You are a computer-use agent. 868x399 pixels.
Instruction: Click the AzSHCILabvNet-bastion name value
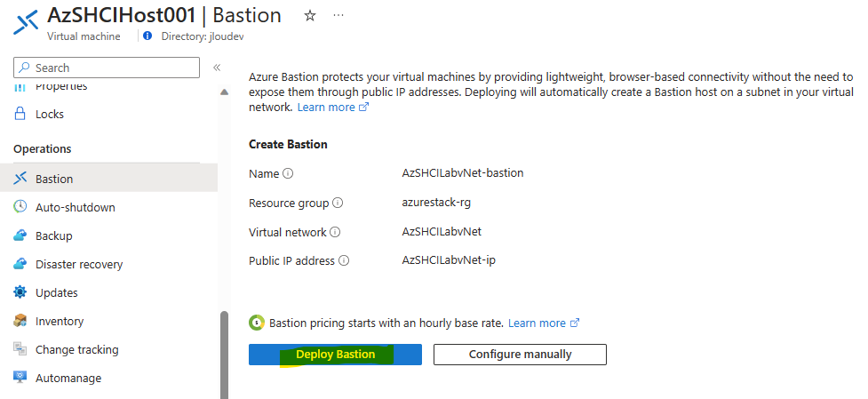(463, 173)
